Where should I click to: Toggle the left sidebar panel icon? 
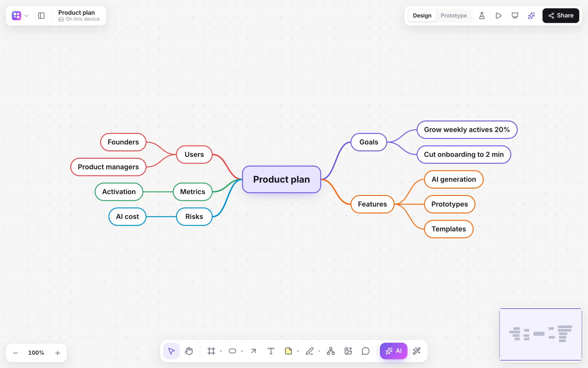coord(41,16)
